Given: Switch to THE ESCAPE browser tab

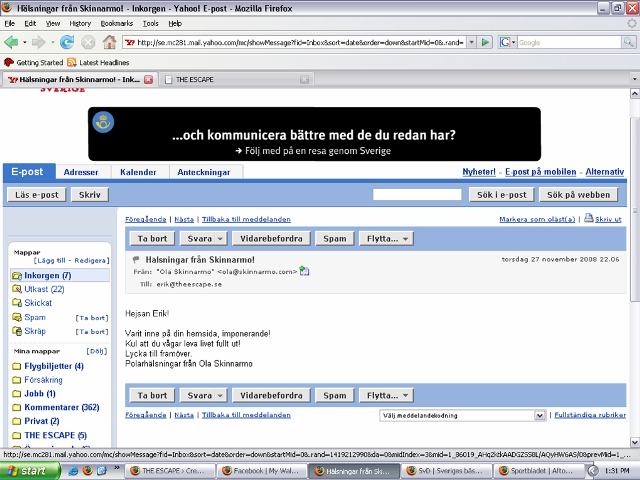Looking at the screenshot, I should (236, 80).
